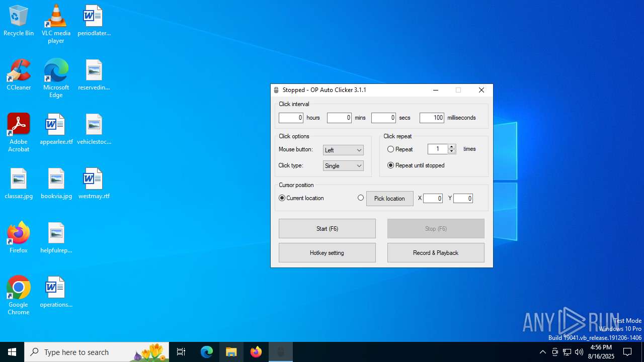Select Repeat until stopped option
The height and width of the screenshot is (362, 644).
391,165
